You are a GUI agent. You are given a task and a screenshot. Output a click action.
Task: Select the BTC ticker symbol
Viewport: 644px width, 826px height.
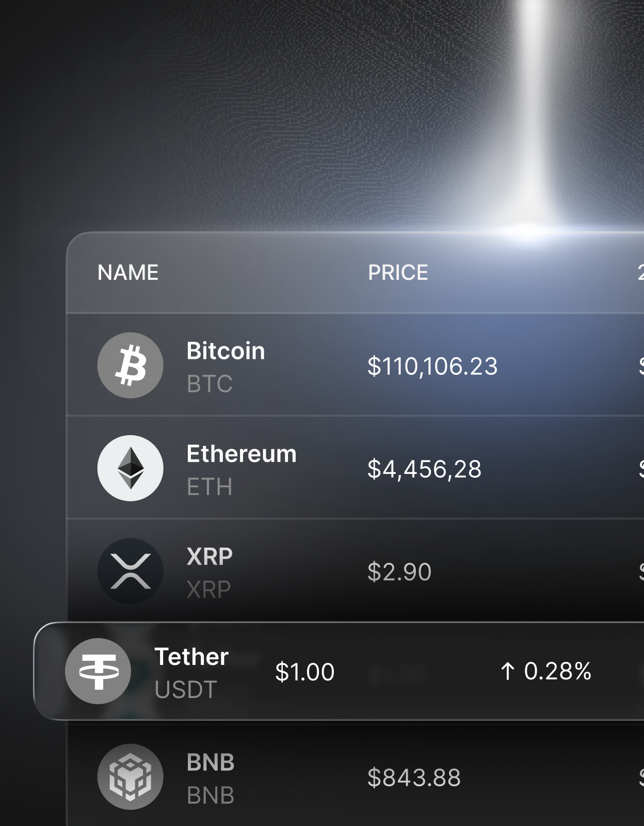(210, 384)
